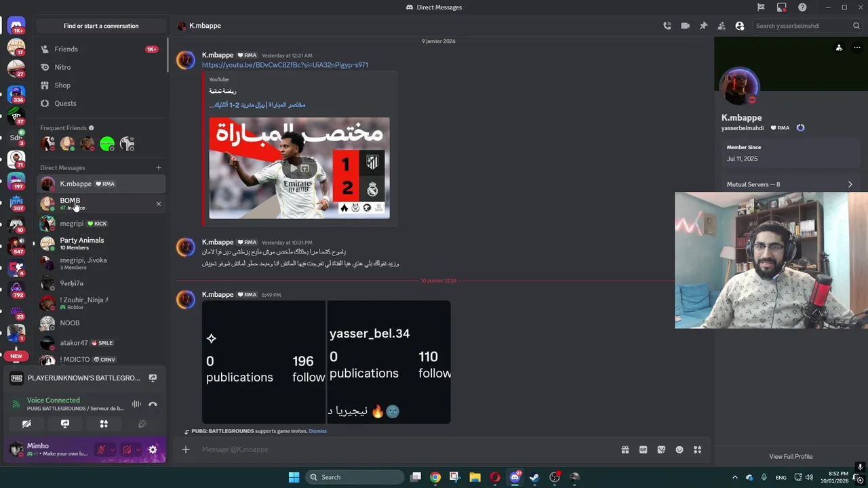Image resolution: width=868 pixels, height=488 pixels.
Task: Open the atakor47 direct message
Action: (101, 343)
